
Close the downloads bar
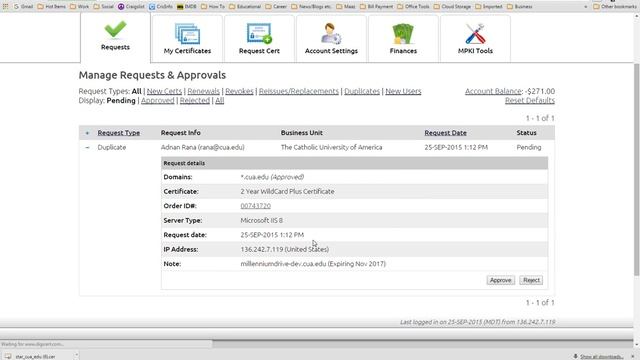633,356
